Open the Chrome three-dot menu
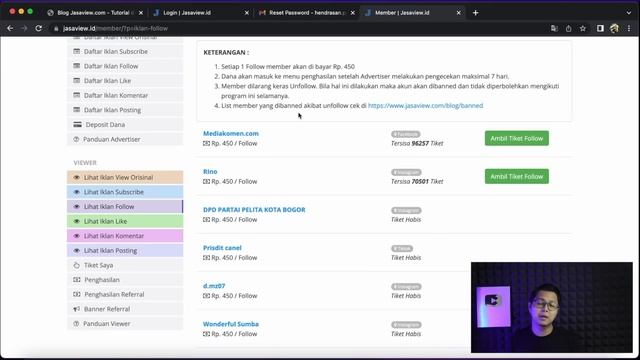The height and width of the screenshot is (360, 640). pos(629,29)
